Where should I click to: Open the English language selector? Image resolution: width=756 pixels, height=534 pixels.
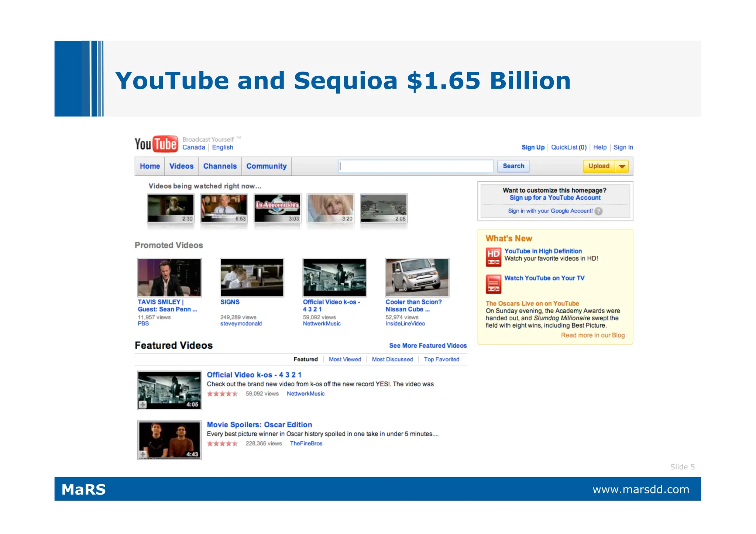[x=222, y=147]
